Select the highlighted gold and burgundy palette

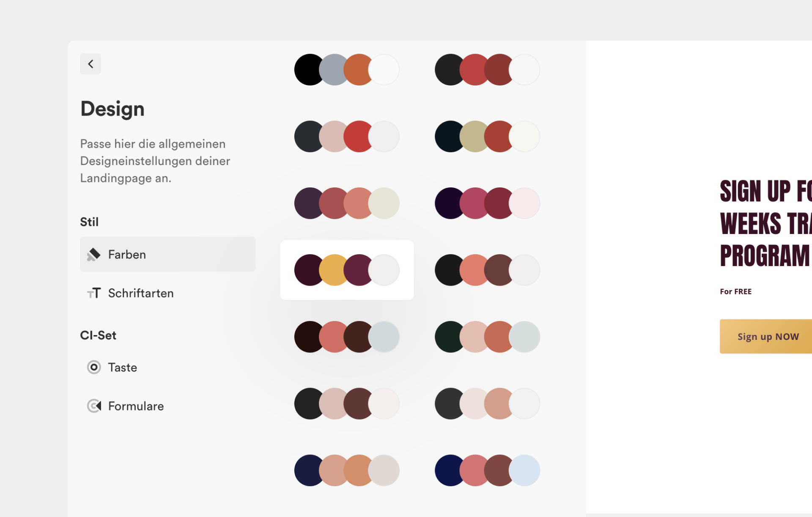pos(346,269)
